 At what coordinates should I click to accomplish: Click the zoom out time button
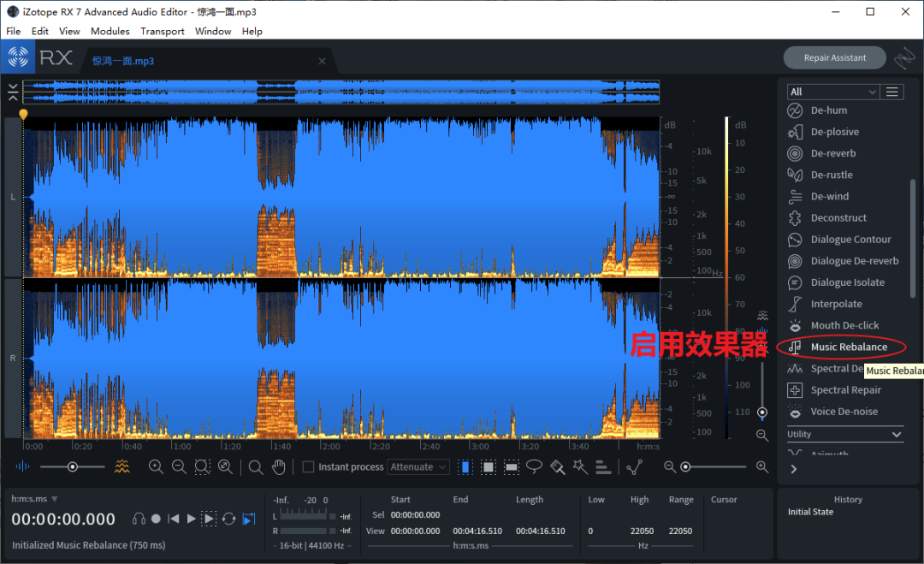tap(179, 466)
